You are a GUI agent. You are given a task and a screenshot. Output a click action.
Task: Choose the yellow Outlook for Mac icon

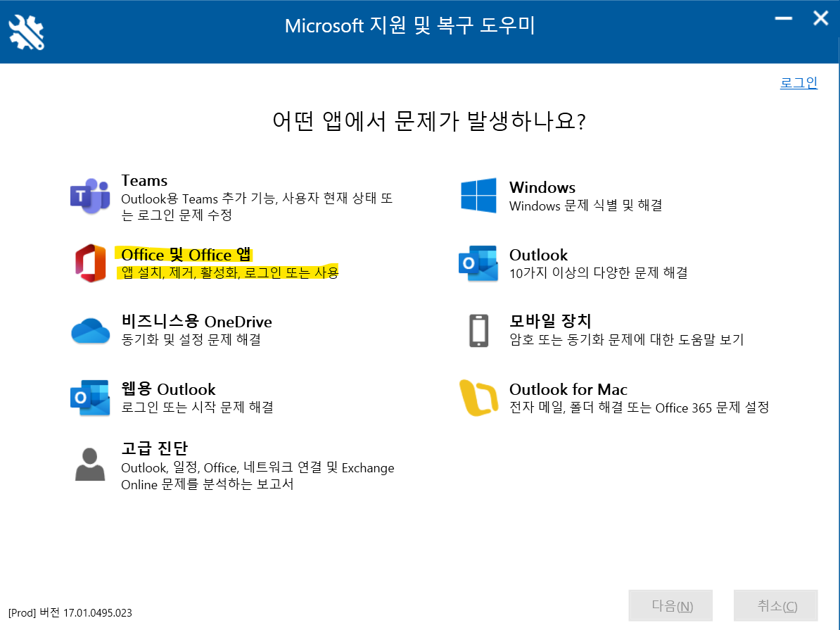[478, 398]
